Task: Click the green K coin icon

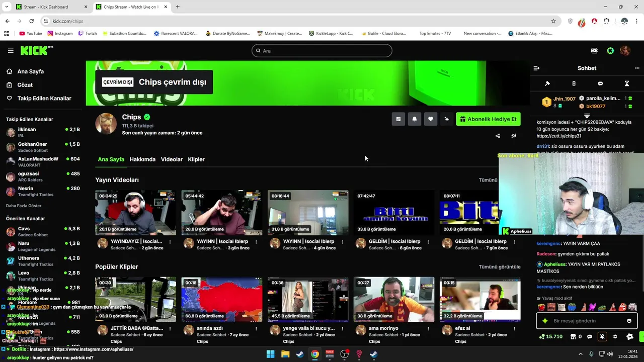Action: [610, 51]
